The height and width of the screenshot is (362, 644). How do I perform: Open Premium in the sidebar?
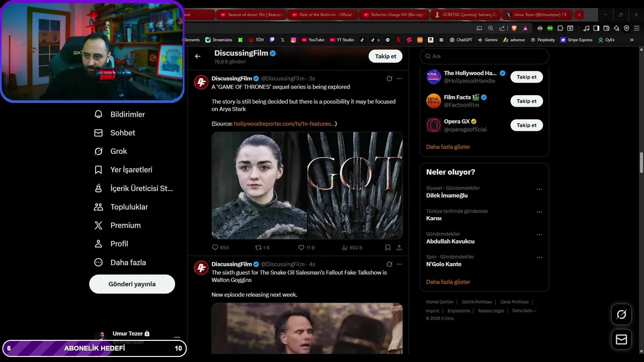pyautogui.click(x=117, y=225)
